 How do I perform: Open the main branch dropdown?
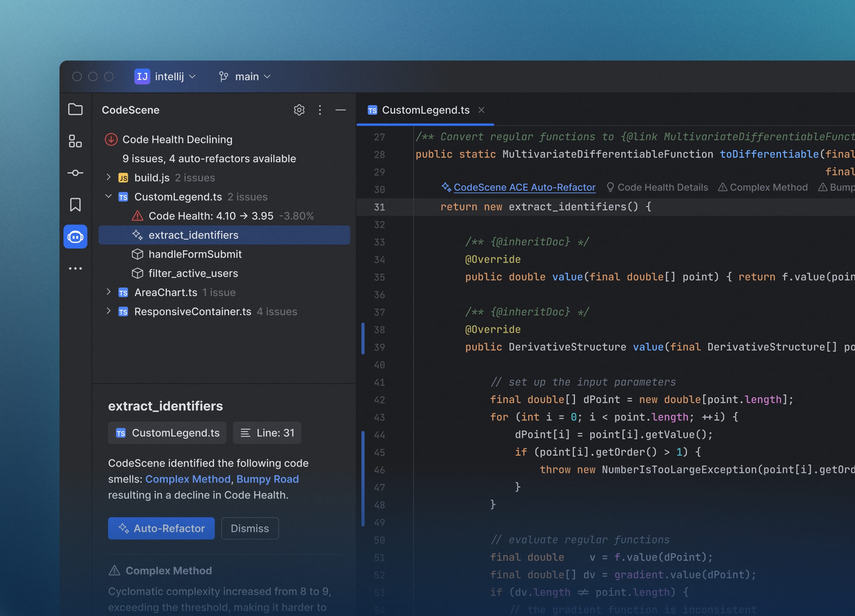tap(245, 76)
